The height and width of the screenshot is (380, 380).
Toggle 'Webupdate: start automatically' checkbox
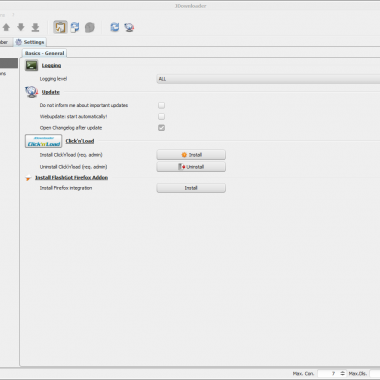tap(161, 116)
